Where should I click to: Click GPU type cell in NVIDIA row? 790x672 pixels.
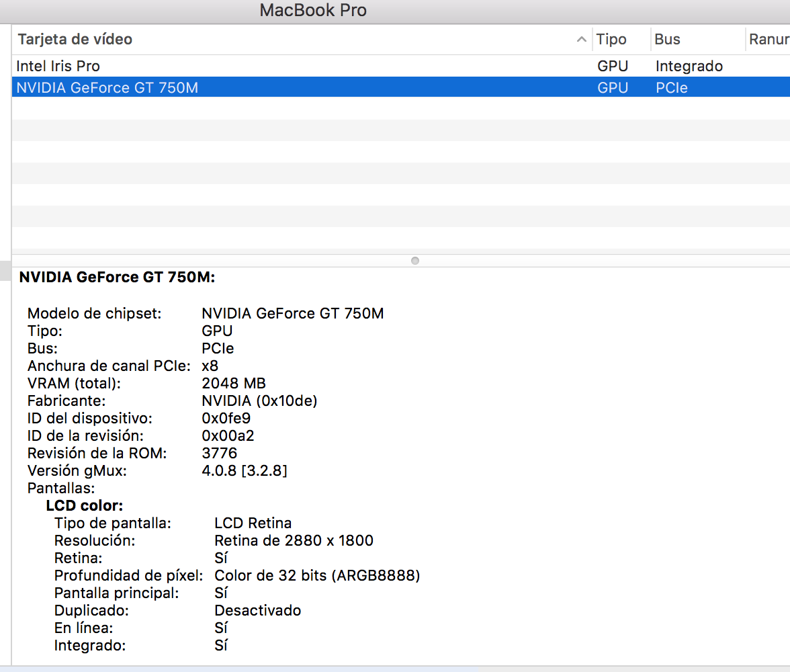tap(613, 88)
